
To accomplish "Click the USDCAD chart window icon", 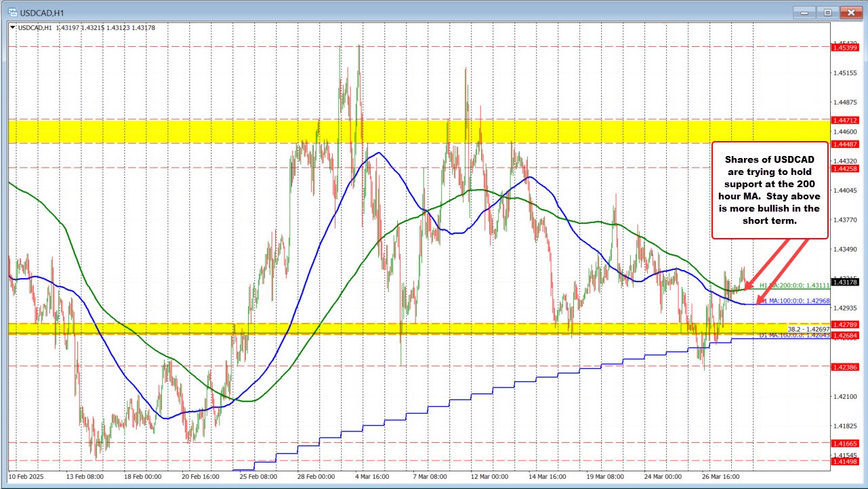I will (x=12, y=12).
